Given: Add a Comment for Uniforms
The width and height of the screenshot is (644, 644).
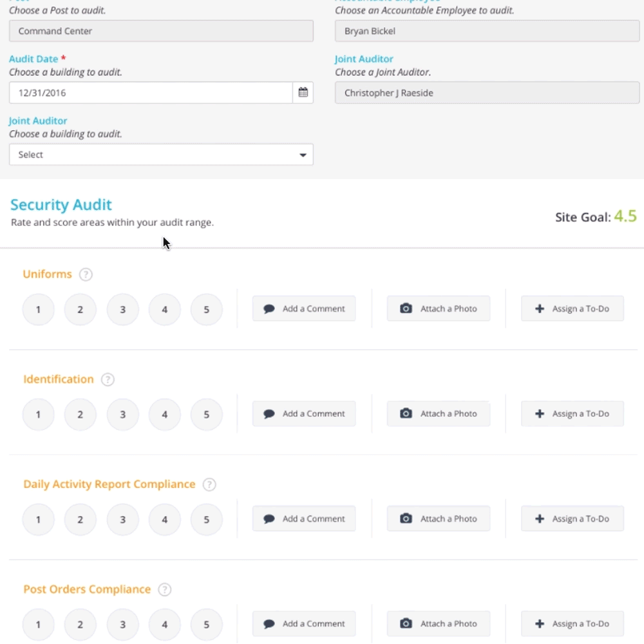Looking at the screenshot, I should [x=304, y=308].
